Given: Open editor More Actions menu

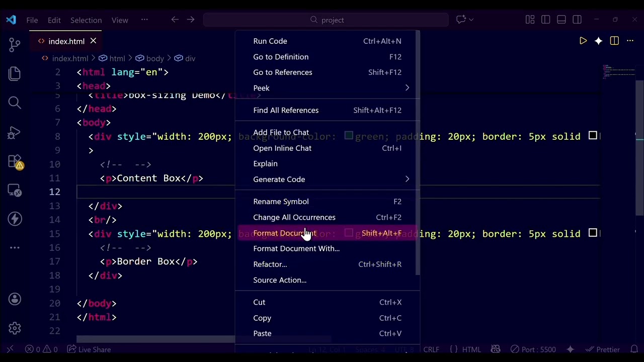Looking at the screenshot, I should click(x=630, y=41).
